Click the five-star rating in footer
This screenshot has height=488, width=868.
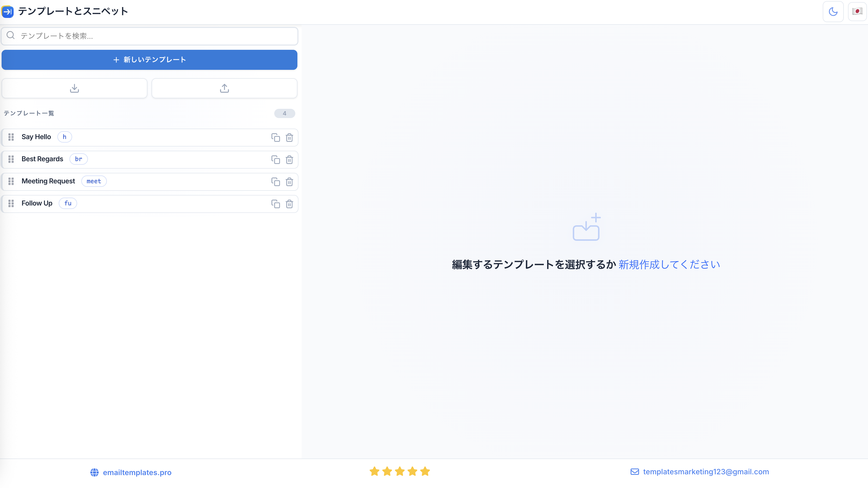(x=400, y=471)
